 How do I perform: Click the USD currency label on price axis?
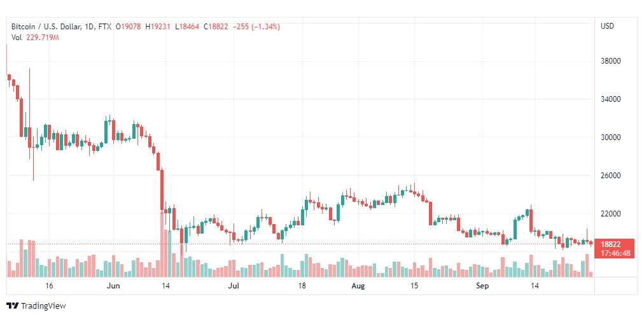608,26
